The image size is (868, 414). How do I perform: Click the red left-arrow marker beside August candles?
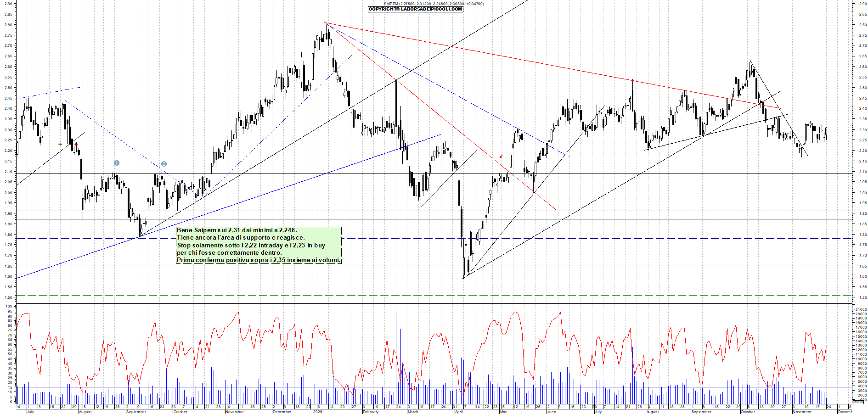click(x=76, y=144)
